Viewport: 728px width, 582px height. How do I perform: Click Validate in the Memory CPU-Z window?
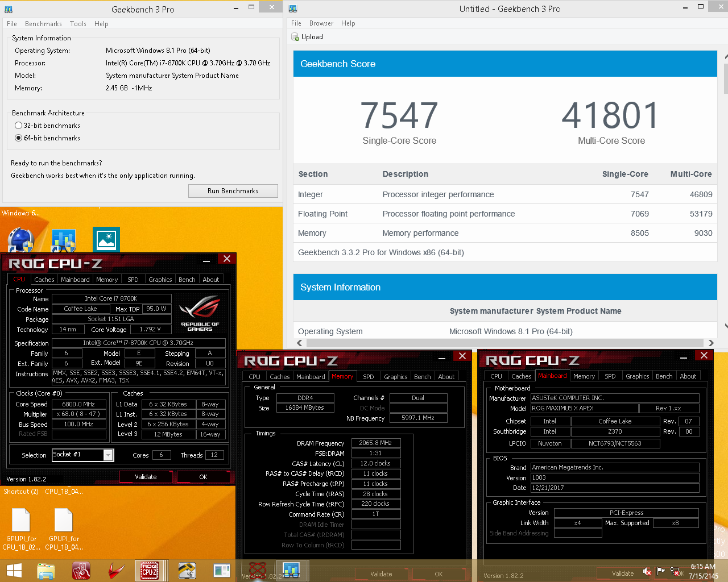381,574
